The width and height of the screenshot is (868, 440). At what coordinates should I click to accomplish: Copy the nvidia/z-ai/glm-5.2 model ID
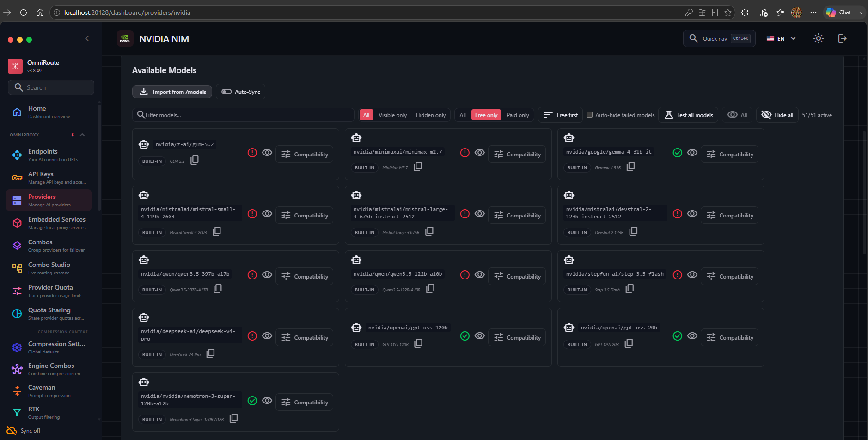pos(195,160)
